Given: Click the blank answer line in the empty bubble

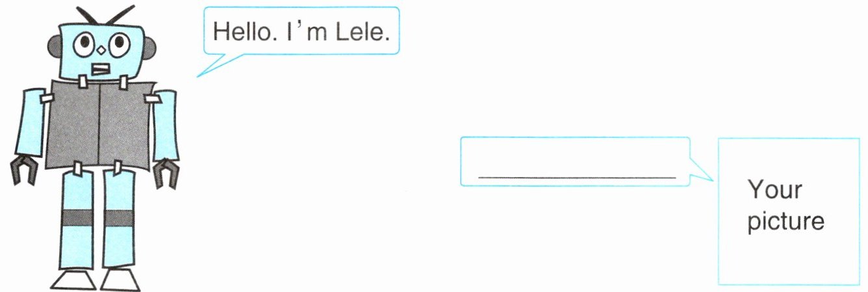Looking at the screenshot, I should point(577,176).
